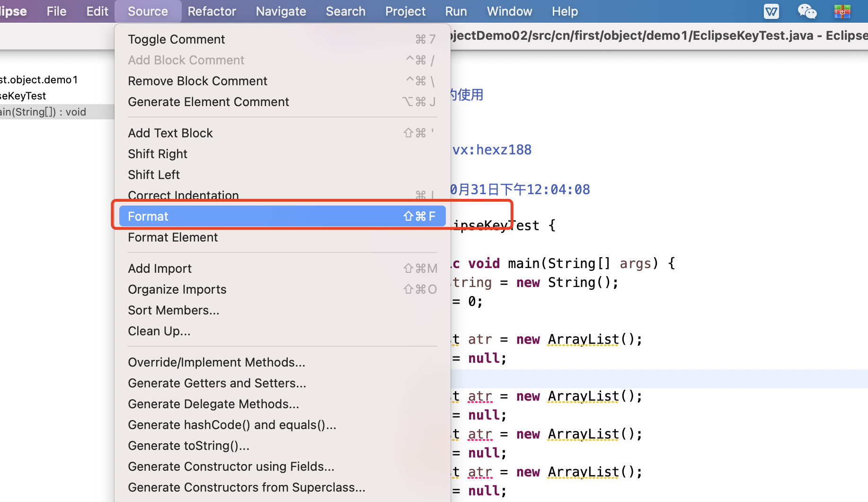The height and width of the screenshot is (502, 868).
Task: Open the Refactor menu
Action: point(212,11)
